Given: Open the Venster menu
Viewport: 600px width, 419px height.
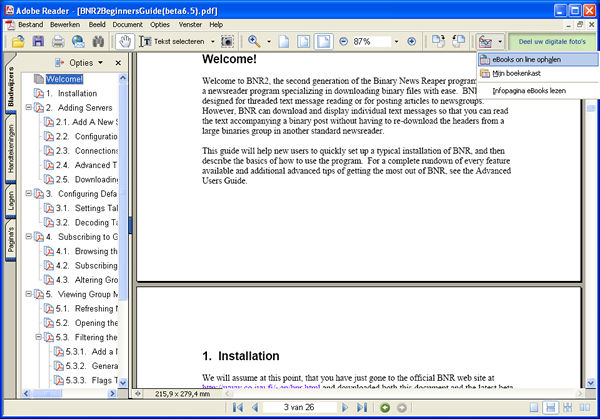Looking at the screenshot, I should point(190,24).
